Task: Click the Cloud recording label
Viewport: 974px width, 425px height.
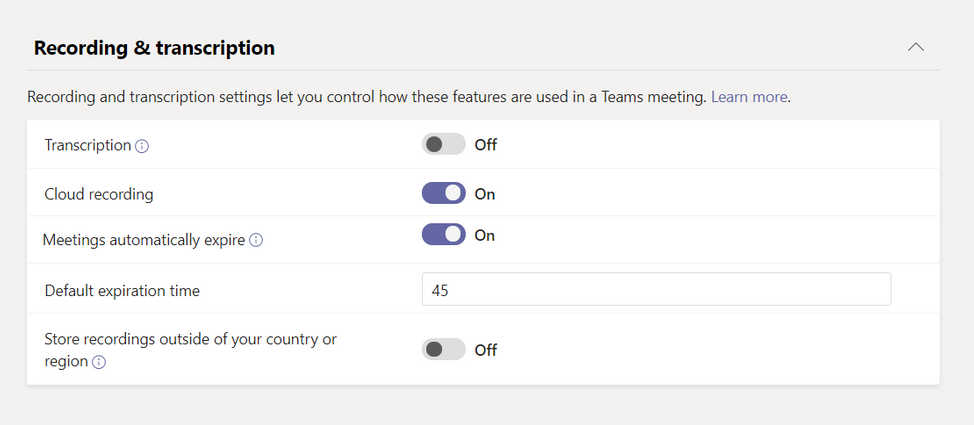Action: pos(99,194)
